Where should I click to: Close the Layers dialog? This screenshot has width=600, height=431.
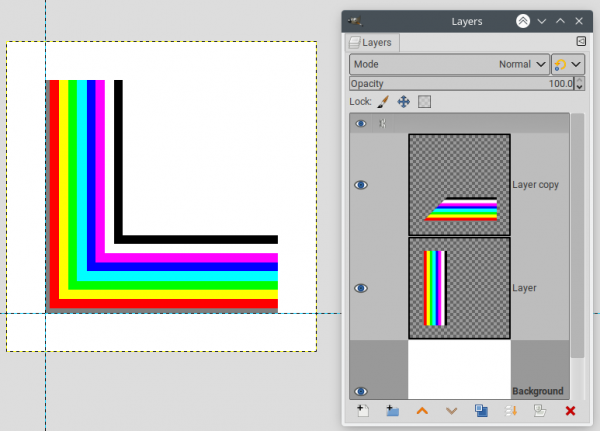[579, 21]
